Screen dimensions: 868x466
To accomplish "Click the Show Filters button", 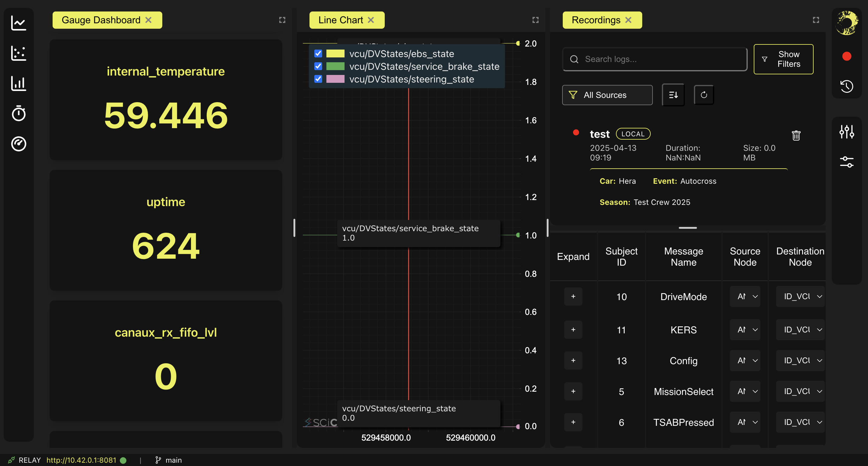I will (x=783, y=59).
